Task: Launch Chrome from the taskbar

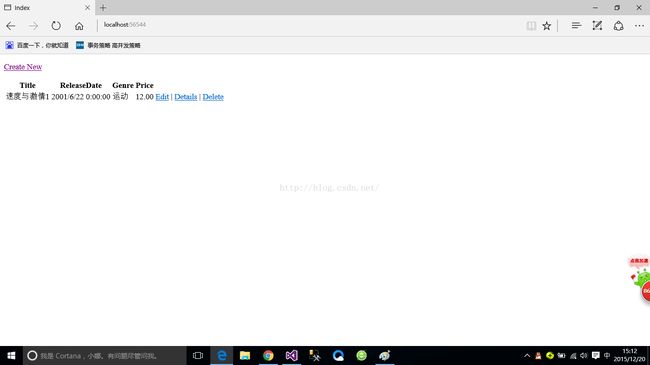Action: click(x=268, y=355)
